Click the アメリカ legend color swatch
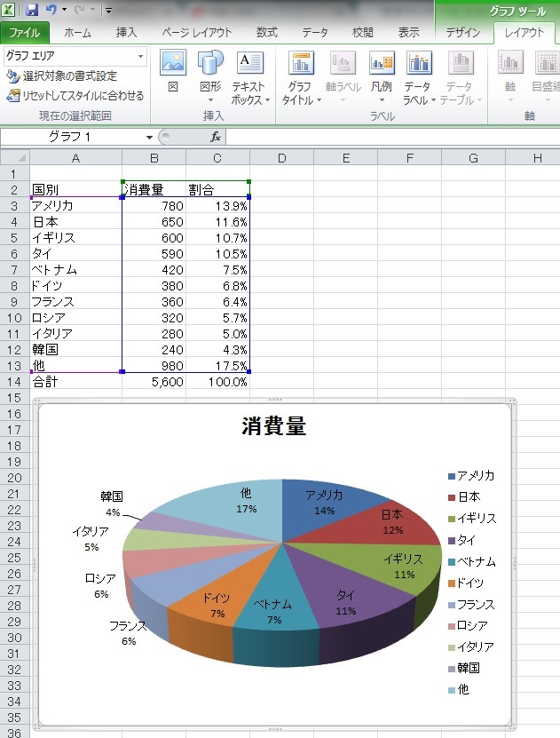 tap(452, 476)
